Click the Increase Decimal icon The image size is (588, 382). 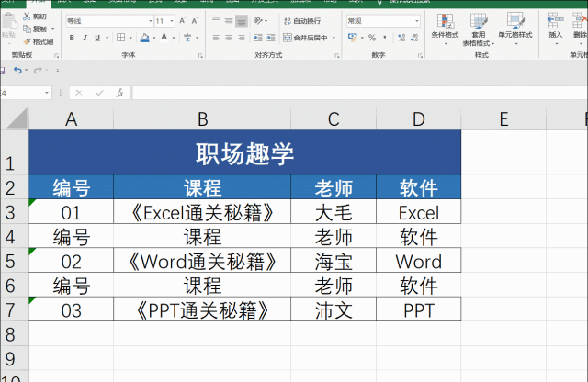pos(401,38)
